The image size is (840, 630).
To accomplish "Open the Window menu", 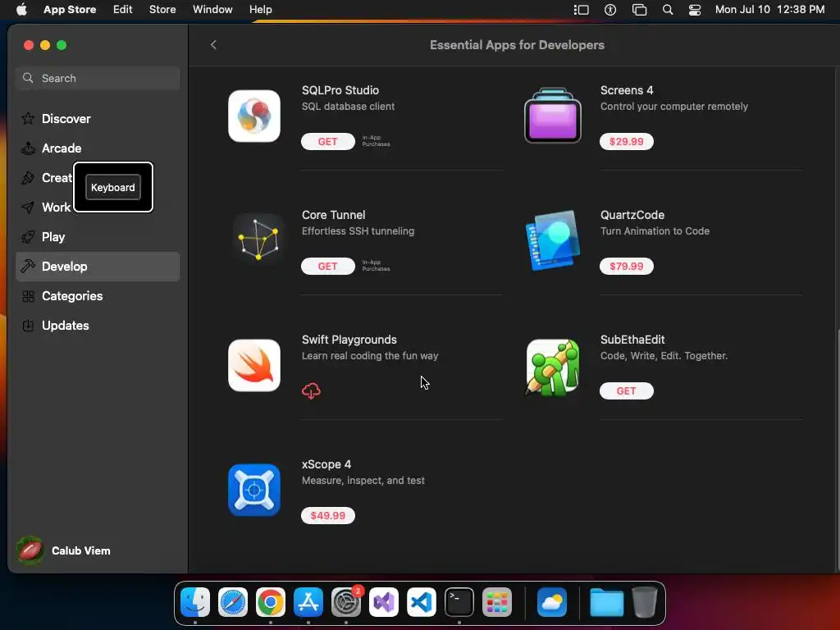I will 212,10.
